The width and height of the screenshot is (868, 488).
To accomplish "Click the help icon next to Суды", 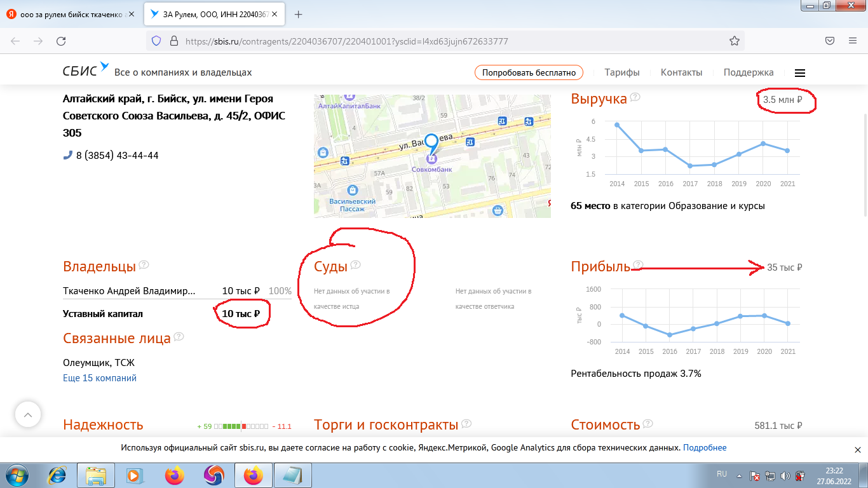I will click(x=355, y=265).
